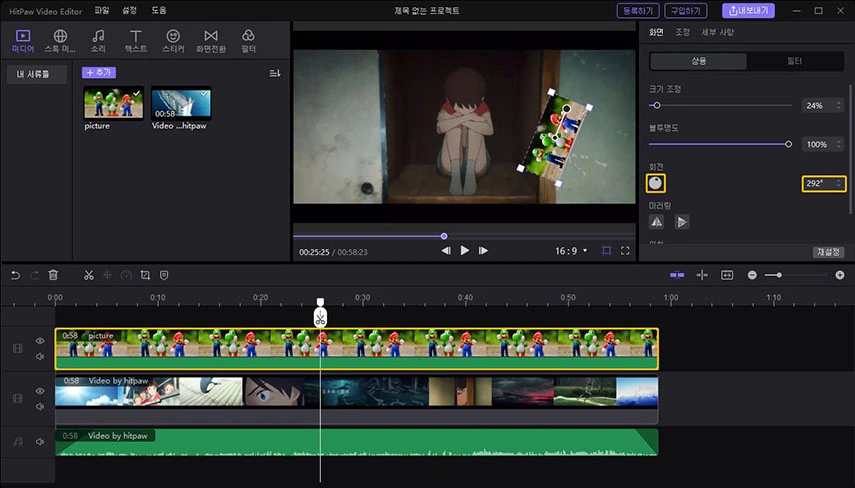
Task: Open the 파일 menu
Action: point(101,10)
